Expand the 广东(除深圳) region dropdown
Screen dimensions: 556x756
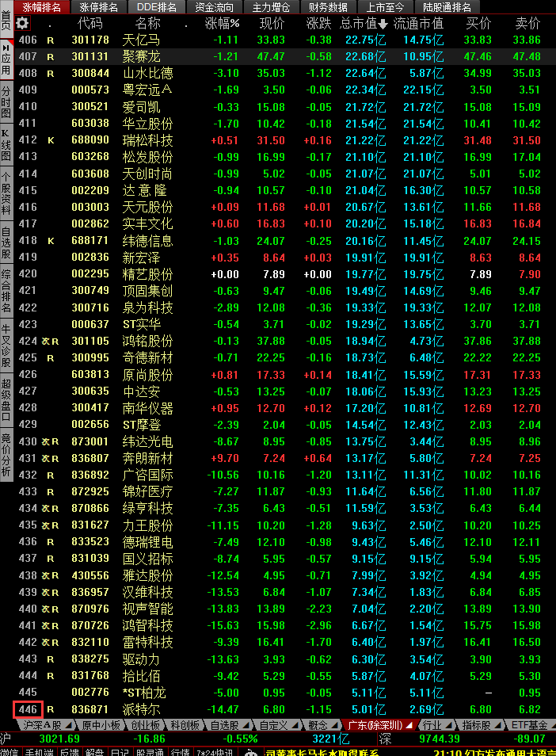click(409, 724)
